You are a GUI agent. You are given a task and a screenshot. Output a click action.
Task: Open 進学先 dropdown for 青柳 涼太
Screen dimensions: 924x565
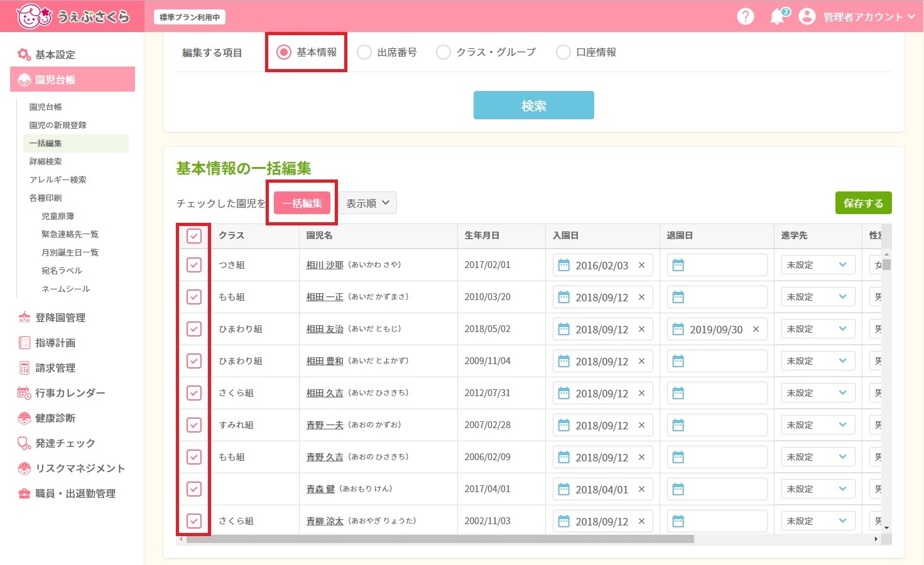(818, 521)
